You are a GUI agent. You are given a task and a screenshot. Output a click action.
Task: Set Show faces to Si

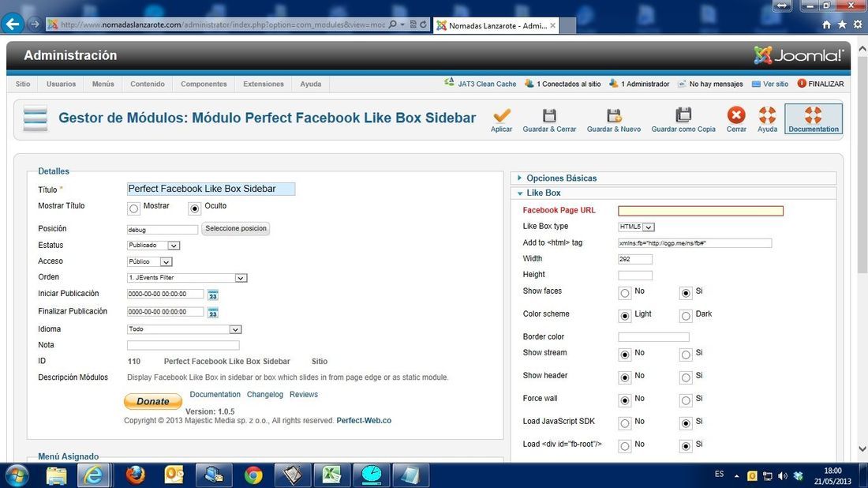click(686, 293)
